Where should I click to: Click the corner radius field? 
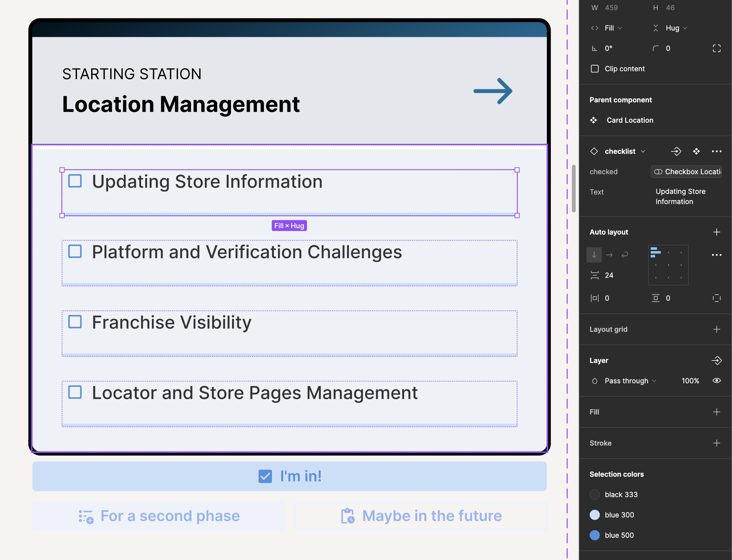click(668, 48)
